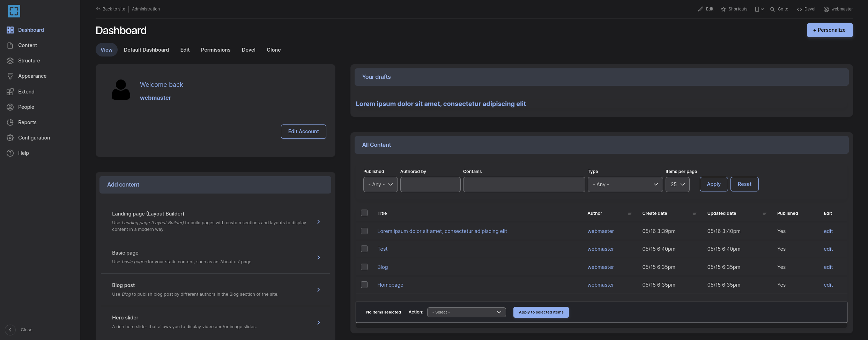The width and height of the screenshot is (868, 340).
Task: Check the select-all checkbox in content table
Action: (364, 213)
